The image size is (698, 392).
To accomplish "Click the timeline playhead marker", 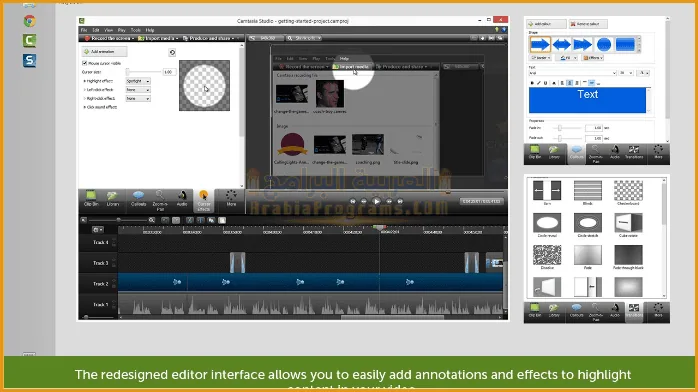I will click(x=379, y=228).
